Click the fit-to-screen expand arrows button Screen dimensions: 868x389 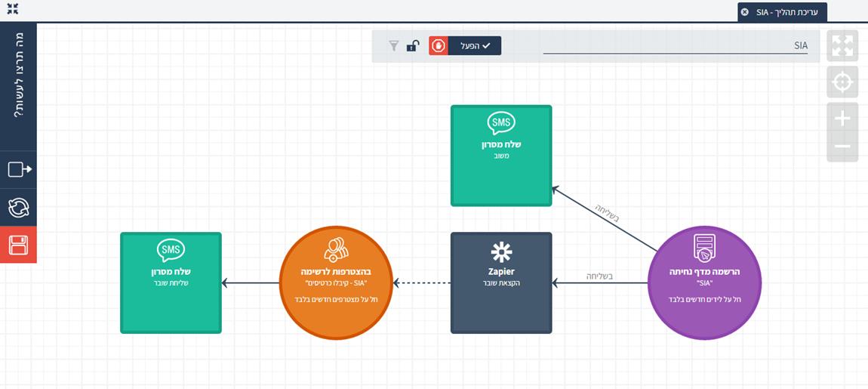842,46
